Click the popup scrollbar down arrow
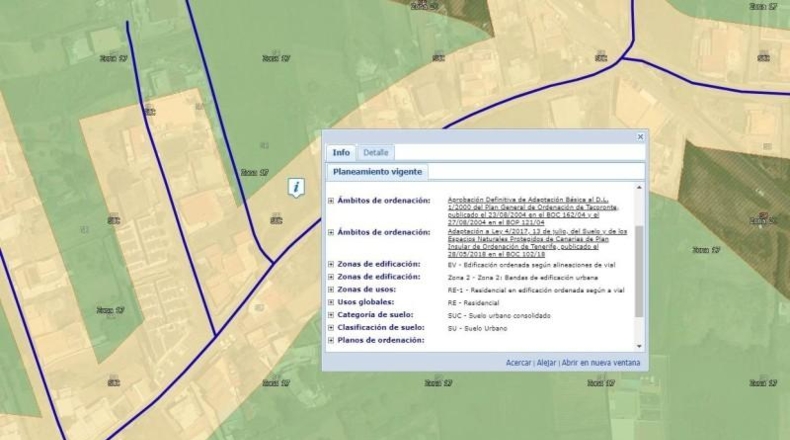The image size is (790, 440). coord(639,346)
